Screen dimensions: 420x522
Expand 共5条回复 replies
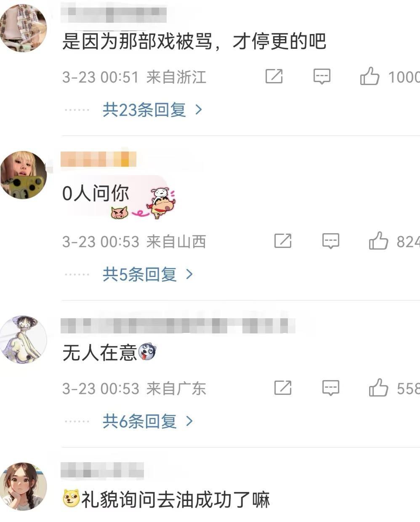click(148, 274)
